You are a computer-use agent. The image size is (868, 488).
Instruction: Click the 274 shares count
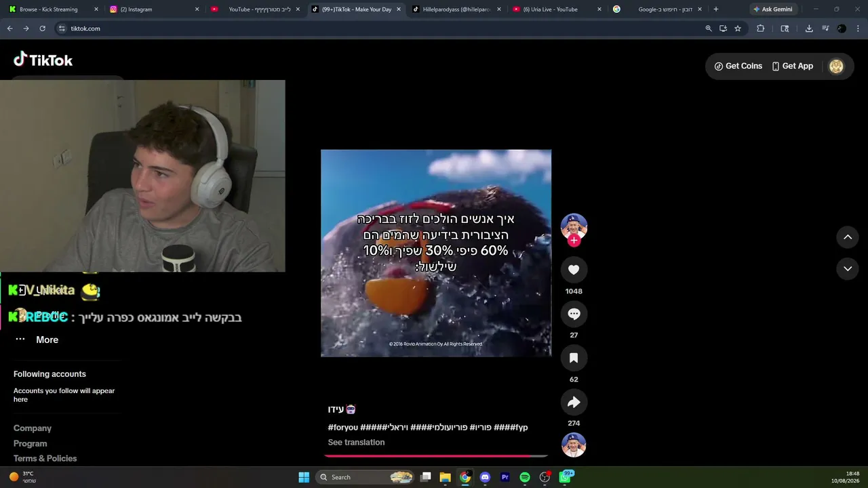(x=574, y=424)
